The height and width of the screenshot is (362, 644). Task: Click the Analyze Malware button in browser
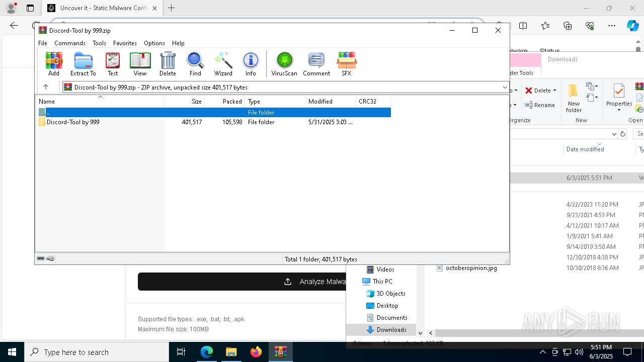[x=242, y=282]
